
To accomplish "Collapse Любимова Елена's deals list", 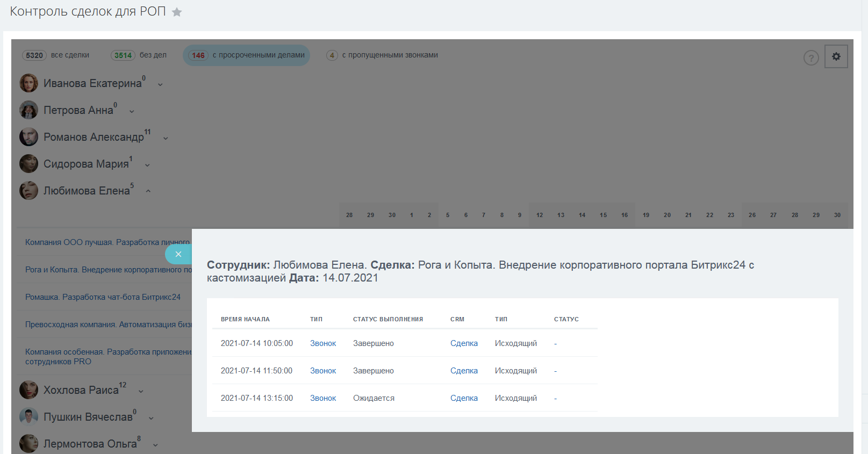I will click(x=148, y=191).
